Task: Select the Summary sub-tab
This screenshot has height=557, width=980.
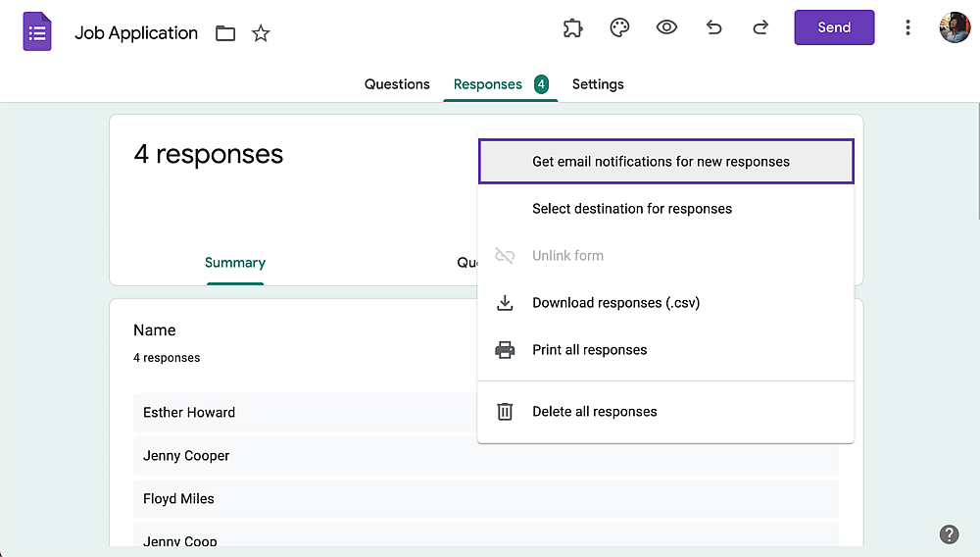Action: [235, 263]
